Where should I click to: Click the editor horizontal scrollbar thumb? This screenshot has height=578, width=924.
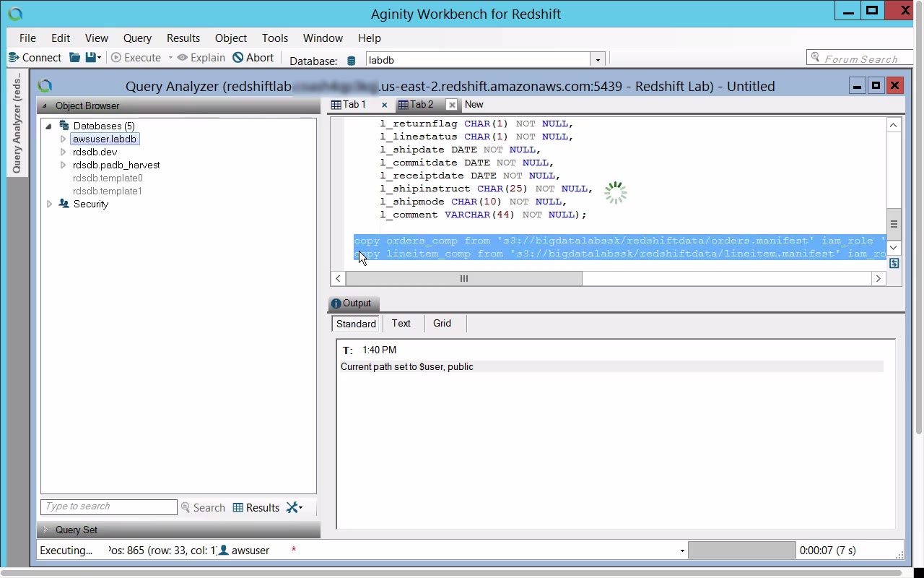(x=464, y=278)
